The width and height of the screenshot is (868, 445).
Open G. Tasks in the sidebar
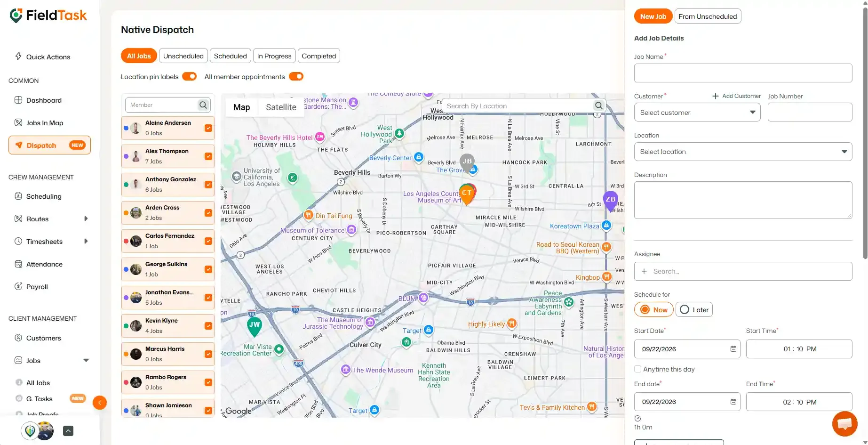click(40, 399)
